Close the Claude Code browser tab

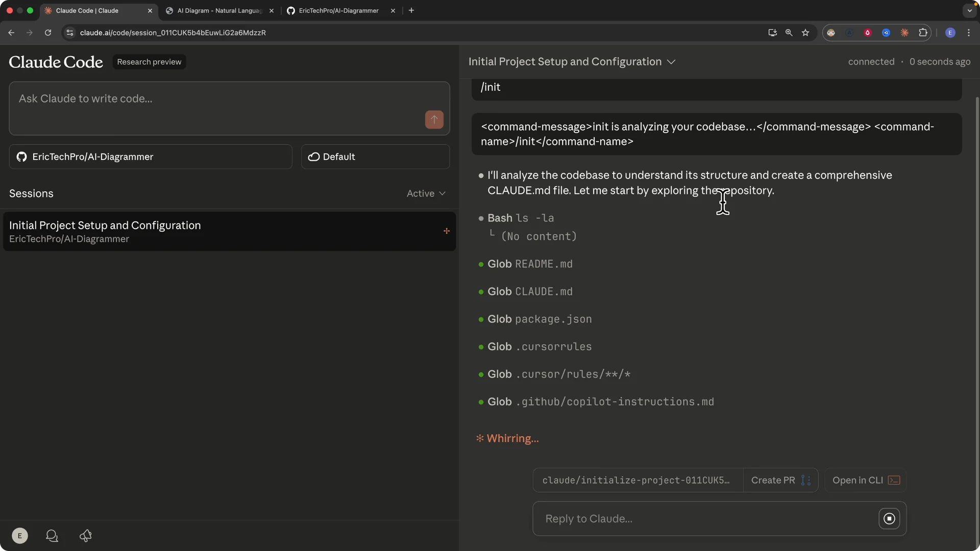150,11
